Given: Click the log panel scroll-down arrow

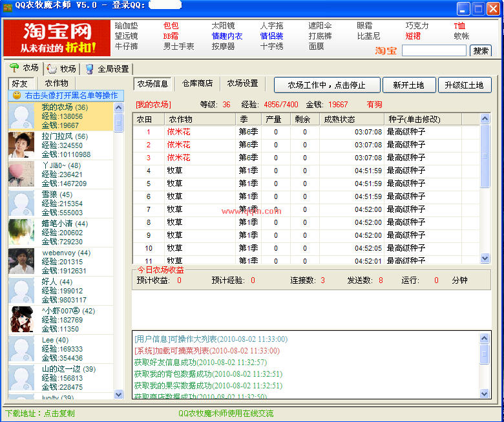Looking at the screenshot, I should pyautogui.click(x=484, y=394).
